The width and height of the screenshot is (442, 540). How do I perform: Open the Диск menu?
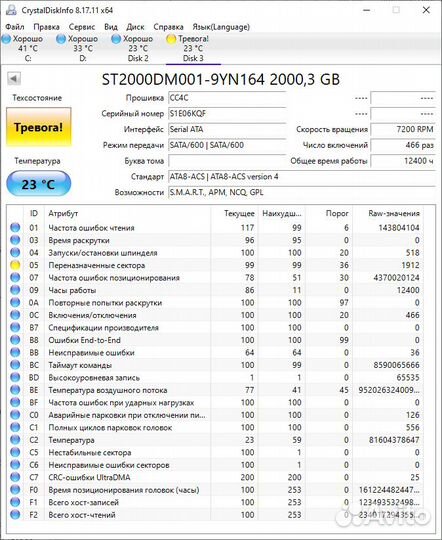pyautogui.click(x=135, y=27)
